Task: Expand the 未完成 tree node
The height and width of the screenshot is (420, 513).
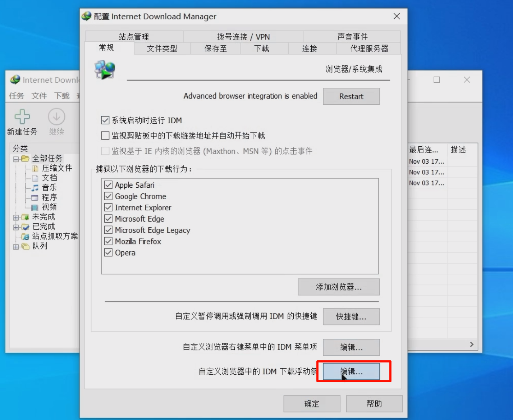Action: point(16,217)
